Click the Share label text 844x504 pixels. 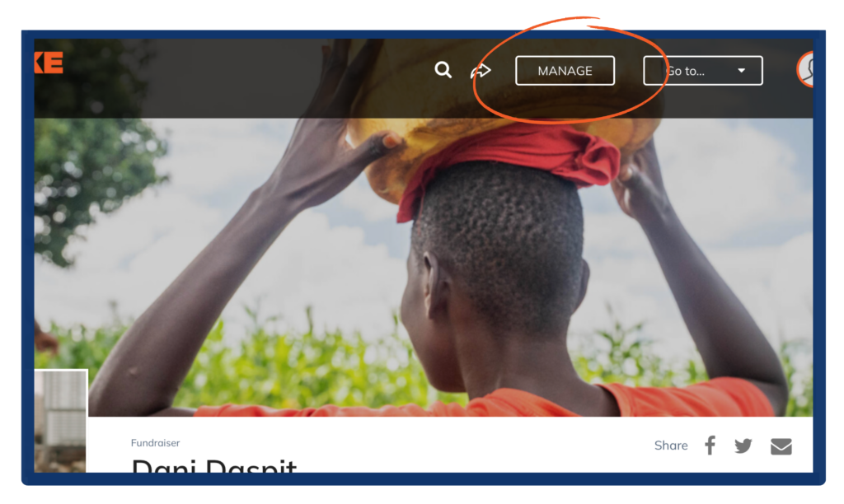[x=671, y=446]
